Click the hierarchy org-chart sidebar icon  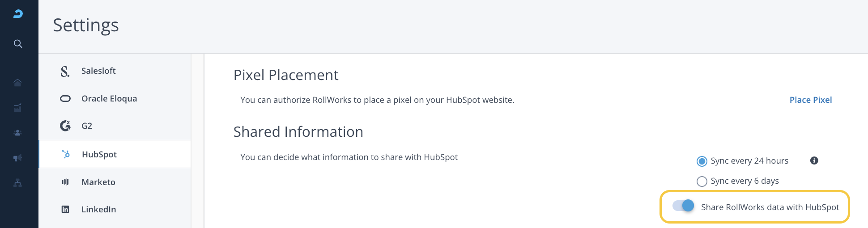coord(17,183)
